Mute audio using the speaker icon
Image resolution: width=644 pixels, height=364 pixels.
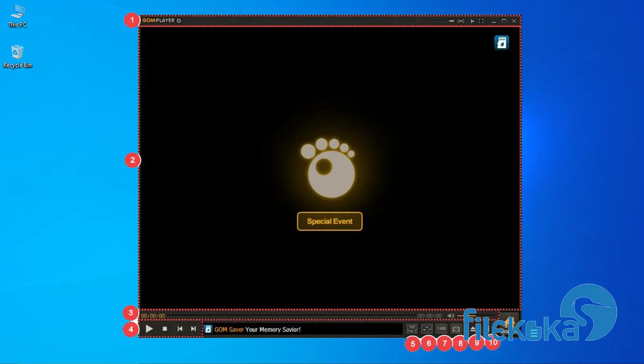click(x=451, y=316)
